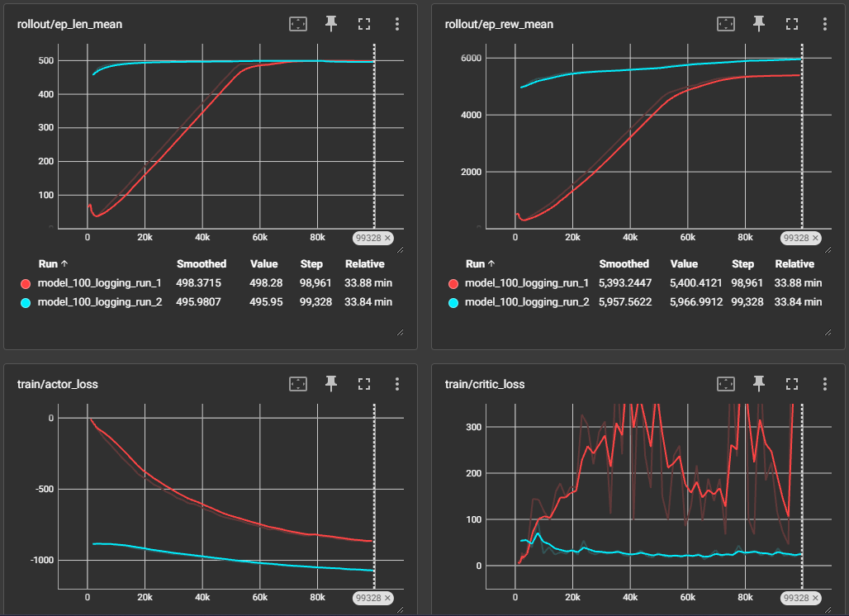
Task: Toggle fullscreen for rollout/ep_len_mean chart
Action: click(364, 24)
